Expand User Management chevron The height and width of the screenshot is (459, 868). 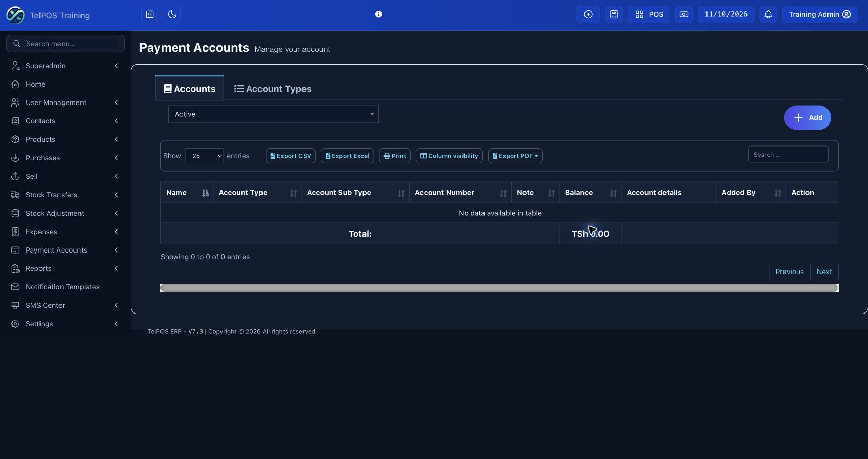(x=116, y=102)
